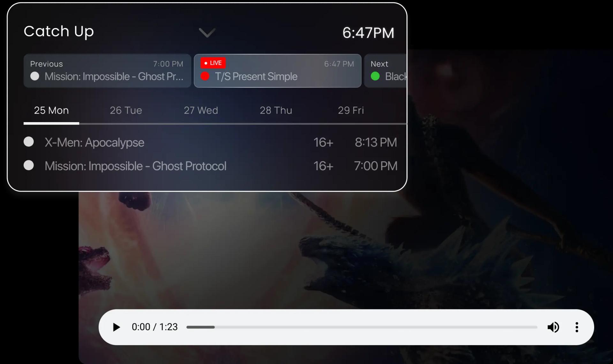The height and width of the screenshot is (364, 613).
Task: Collapse the Catch Up panel chevron
Action: [x=207, y=33]
